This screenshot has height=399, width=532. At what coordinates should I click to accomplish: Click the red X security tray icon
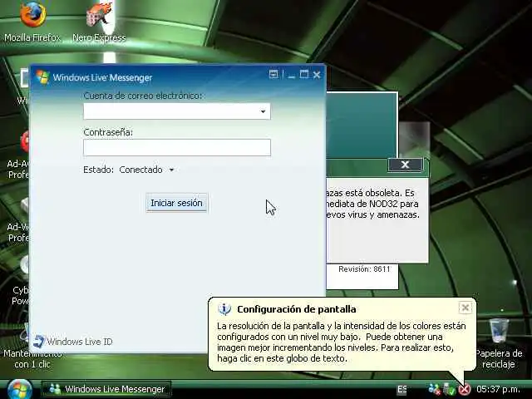tap(465, 389)
